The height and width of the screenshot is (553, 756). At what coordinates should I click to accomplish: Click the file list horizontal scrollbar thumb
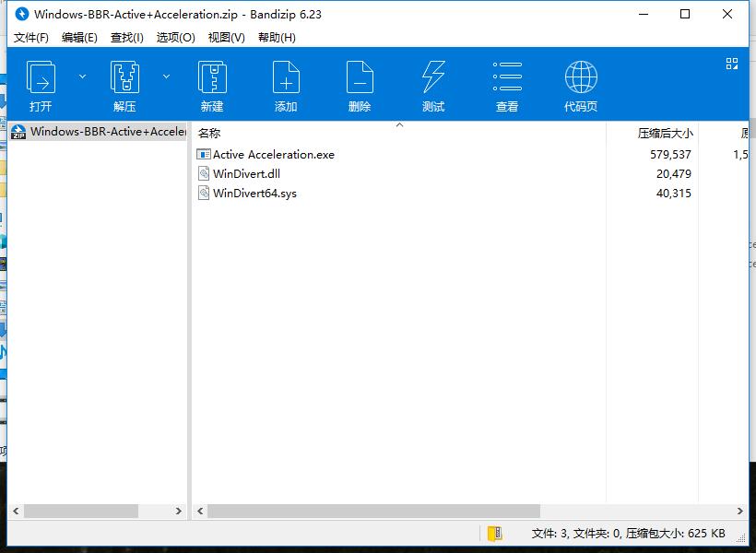point(373,511)
